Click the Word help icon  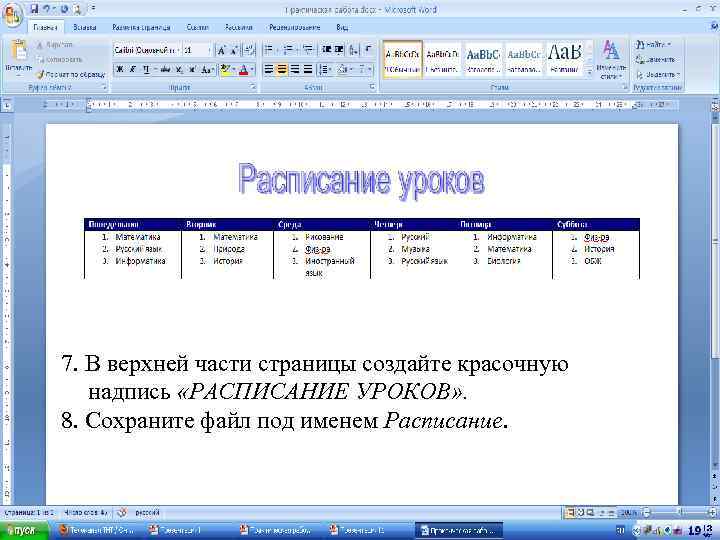[x=714, y=27]
